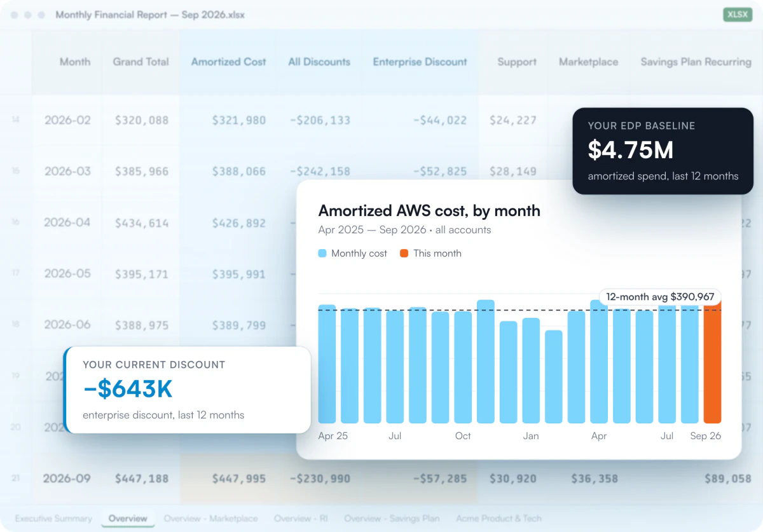Click the $389,799 amortized cost cell
763x532 pixels.
[x=239, y=325]
